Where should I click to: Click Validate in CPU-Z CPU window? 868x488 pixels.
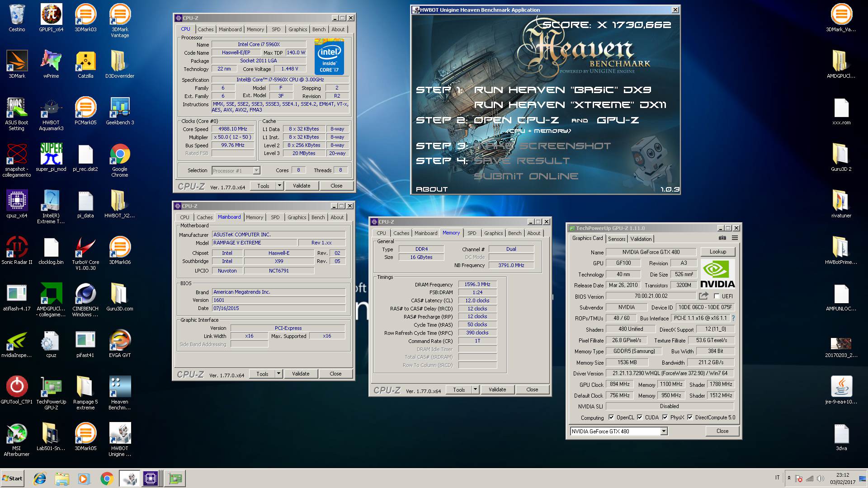(x=302, y=186)
